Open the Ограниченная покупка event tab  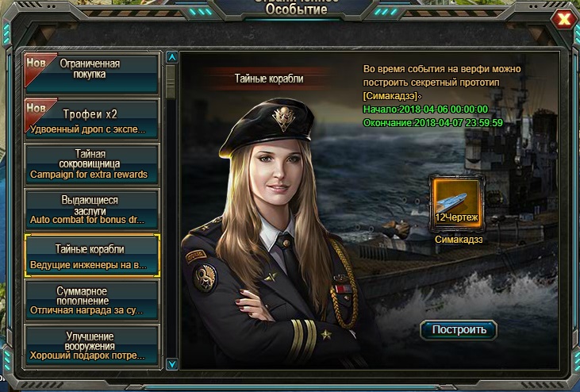pos(92,73)
